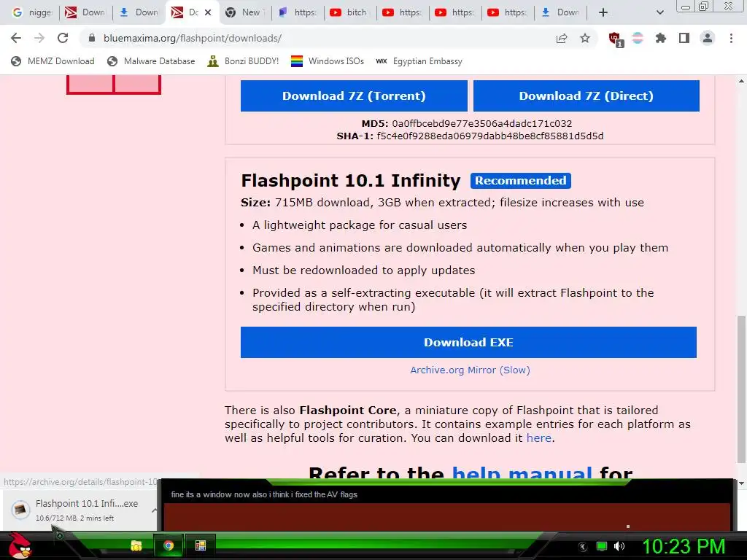The width and height of the screenshot is (747, 560).
Task: Show hidden system tray icons arrow
Action: click(x=583, y=547)
